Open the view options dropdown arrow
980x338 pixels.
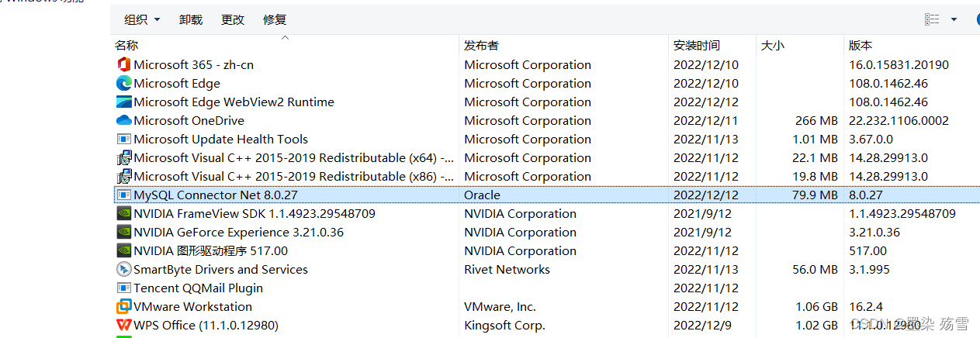pyautogui.click(x=954, y=19)
